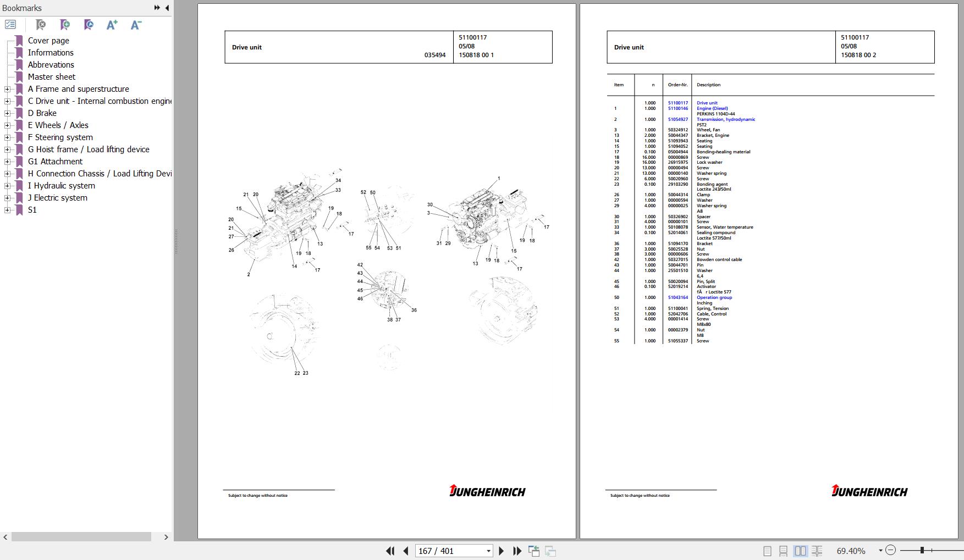964x560 pixels.
Task: Open the page number dropdown
Action: click(488, 551)
